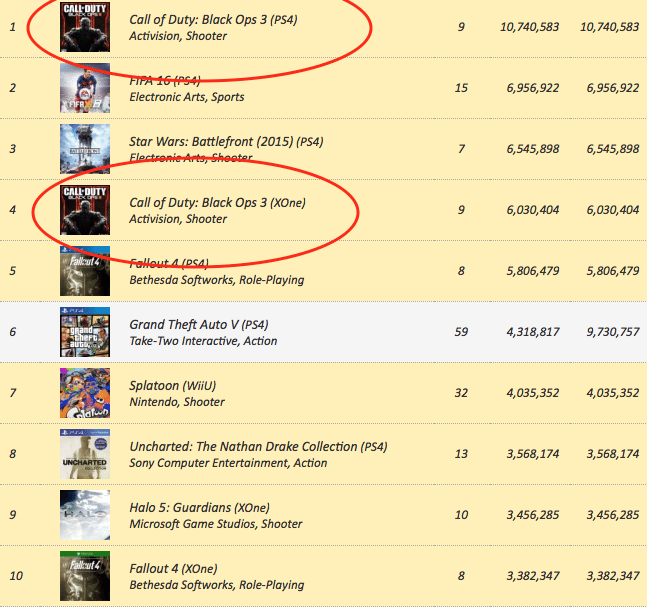Click the Fallout 4 (XOne) cover image

click(85, 576)
